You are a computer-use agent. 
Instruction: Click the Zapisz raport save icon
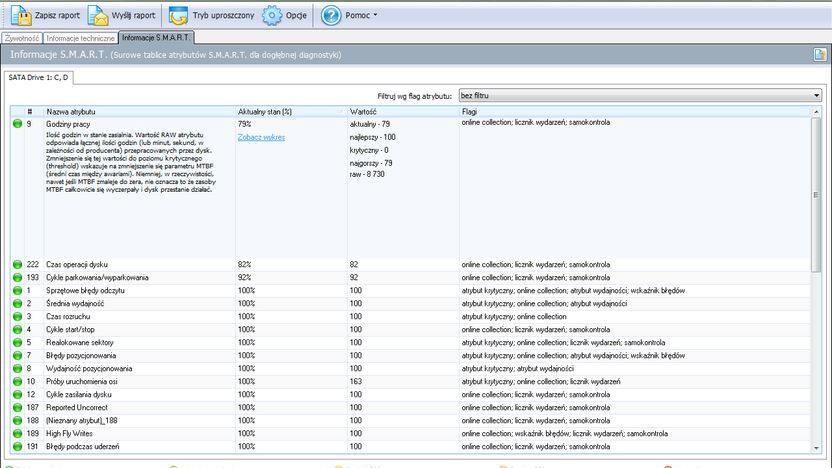[x=21, y=15]
